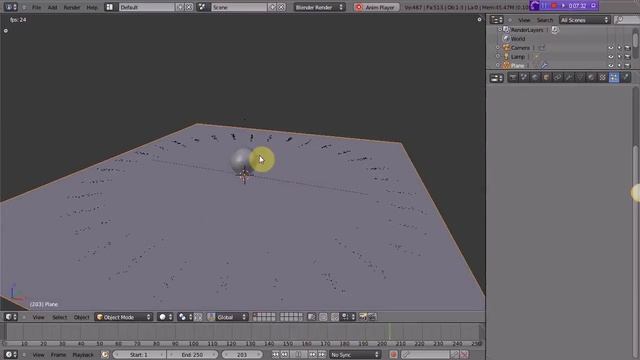Open the Texture properties tab (checker icon)
Screen dimensions: 640x360
[x=602, y=78]
